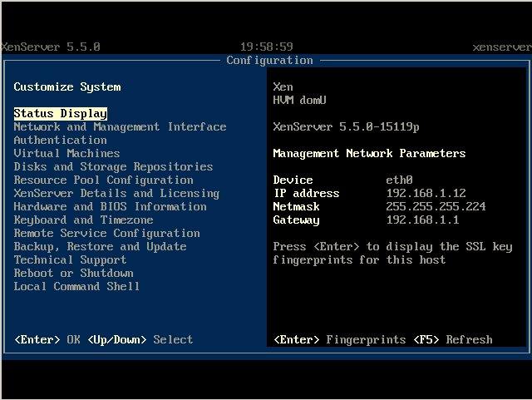Image resolution: width=532 pixels, height=400 pixels.
Task: Select Backup, Restore and Update
Action: click(100, 246)
